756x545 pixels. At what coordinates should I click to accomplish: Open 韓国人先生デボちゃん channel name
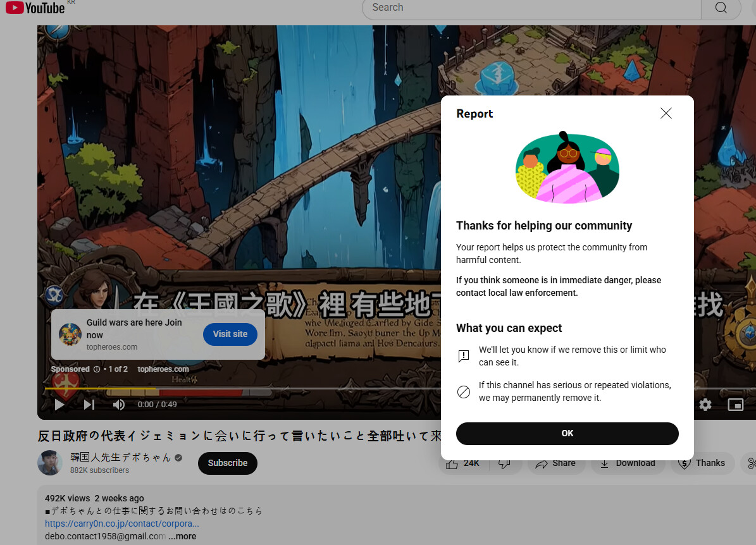(121, 457)
